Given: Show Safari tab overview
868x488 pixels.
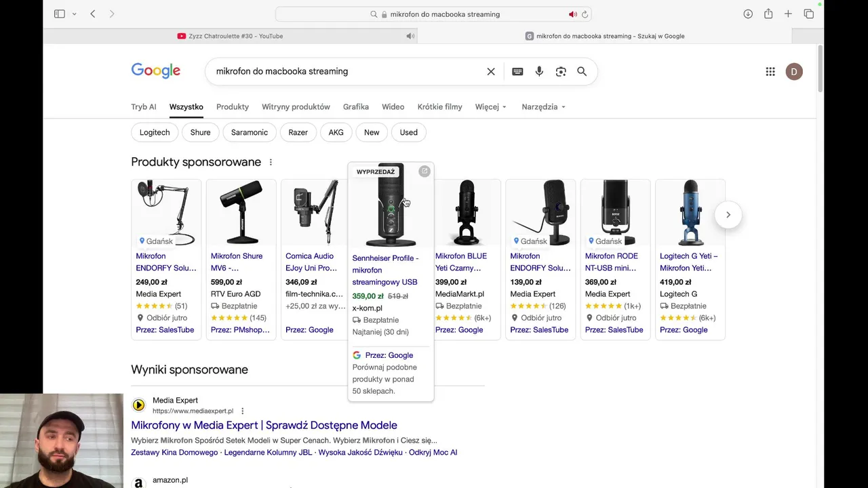Looking at the screenshot, I should (809, 14).
